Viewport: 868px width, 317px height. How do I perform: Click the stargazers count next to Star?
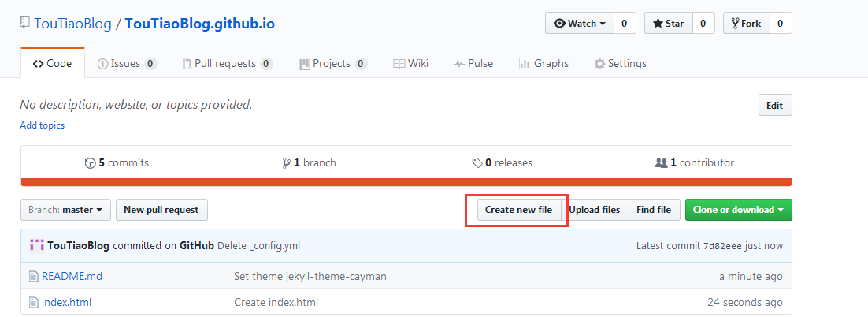703,24
